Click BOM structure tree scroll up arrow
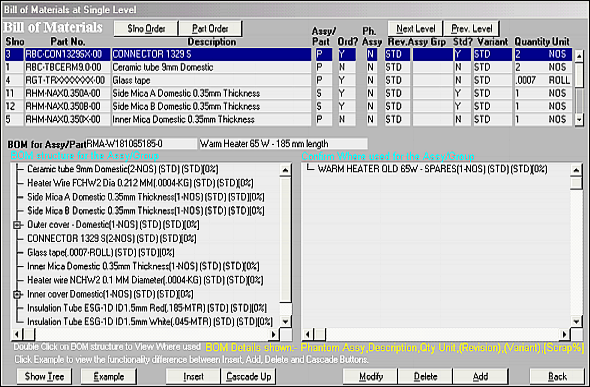Viewport: 590px width, 387px height. point(286,170)
